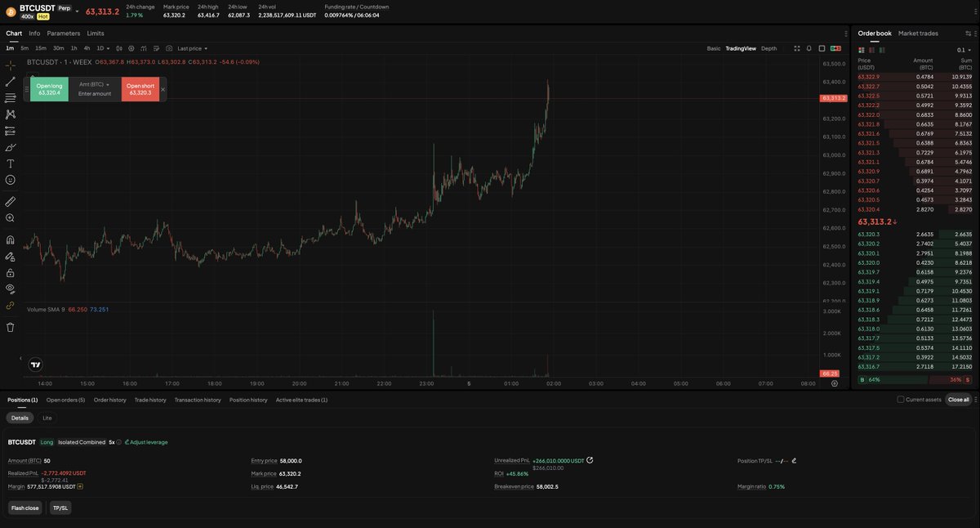
Task: Open the time axis settings gear
Action: (x=834, y=383)
